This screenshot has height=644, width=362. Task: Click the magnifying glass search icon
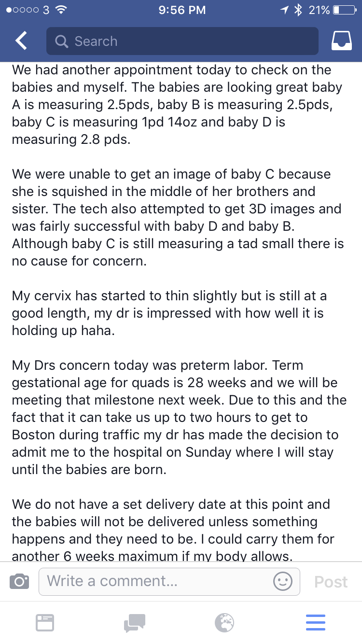(62, 42)
